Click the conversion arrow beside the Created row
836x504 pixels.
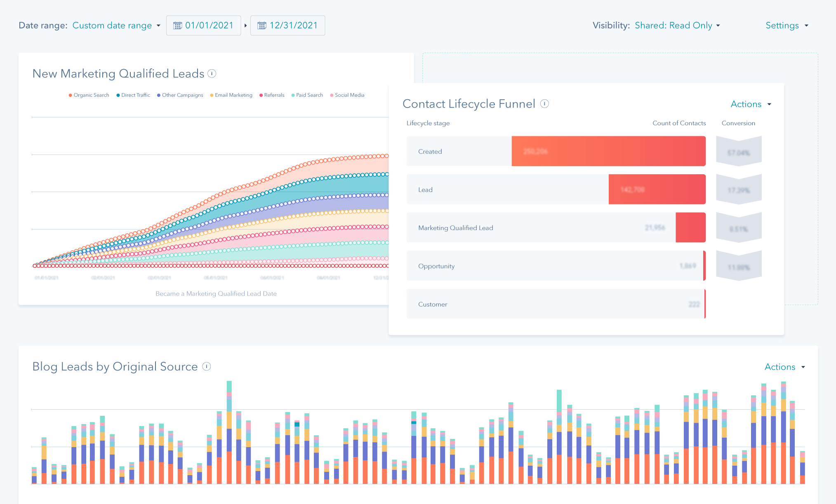coord(739,151)
